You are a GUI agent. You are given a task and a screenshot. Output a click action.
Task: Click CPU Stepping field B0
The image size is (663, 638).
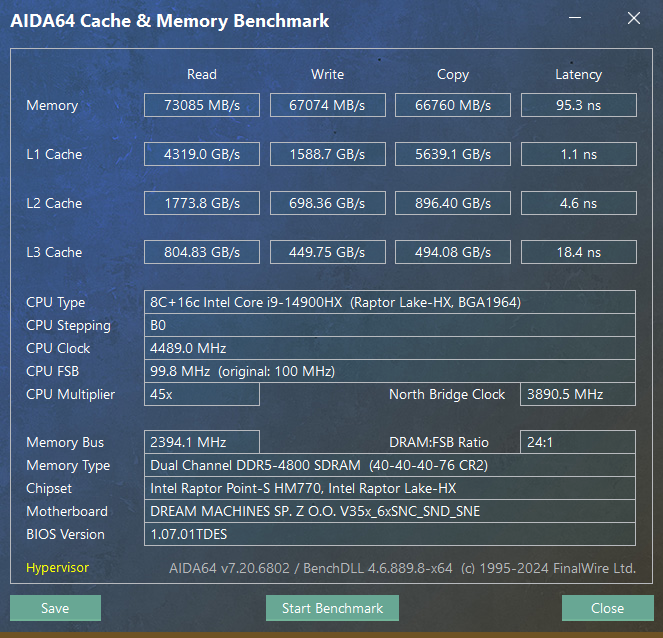[390, 325]
